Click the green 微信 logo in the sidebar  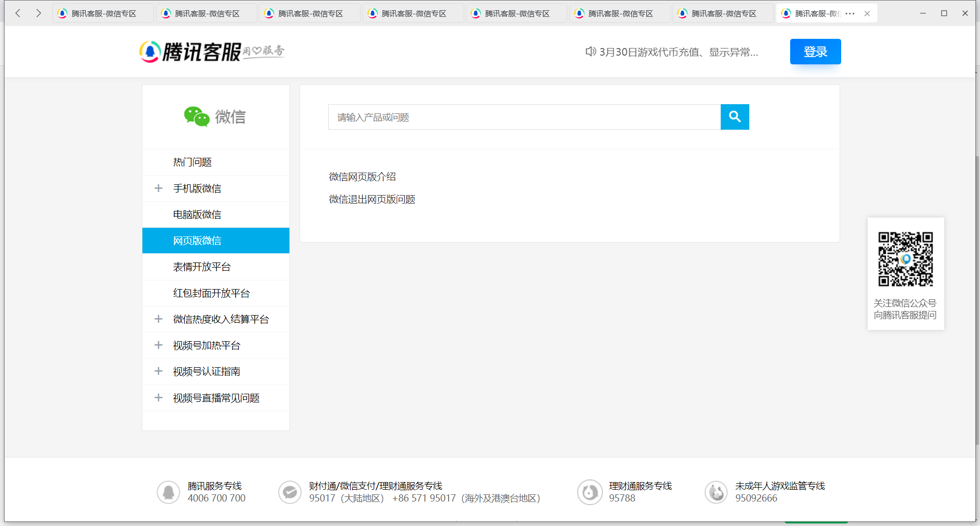pyautogui.click(x=215, y=117)
